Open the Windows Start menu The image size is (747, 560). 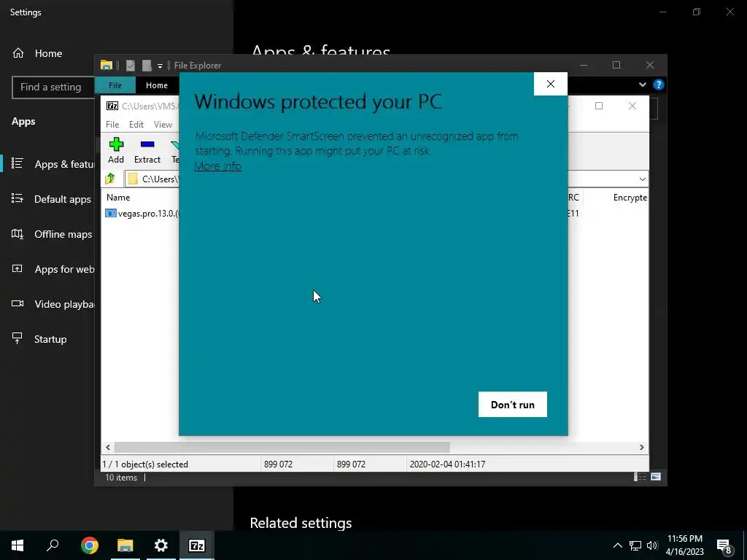click(x=18, y=545)
